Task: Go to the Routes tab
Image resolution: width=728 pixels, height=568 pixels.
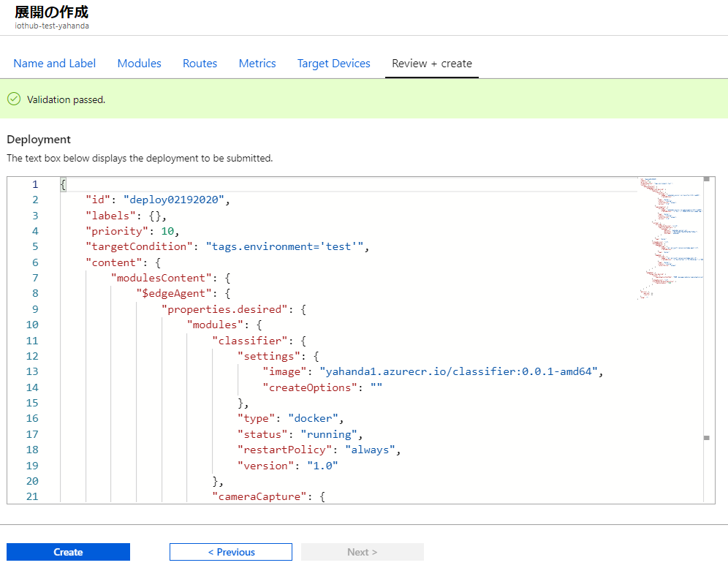Action: click(x=200, y=63)
